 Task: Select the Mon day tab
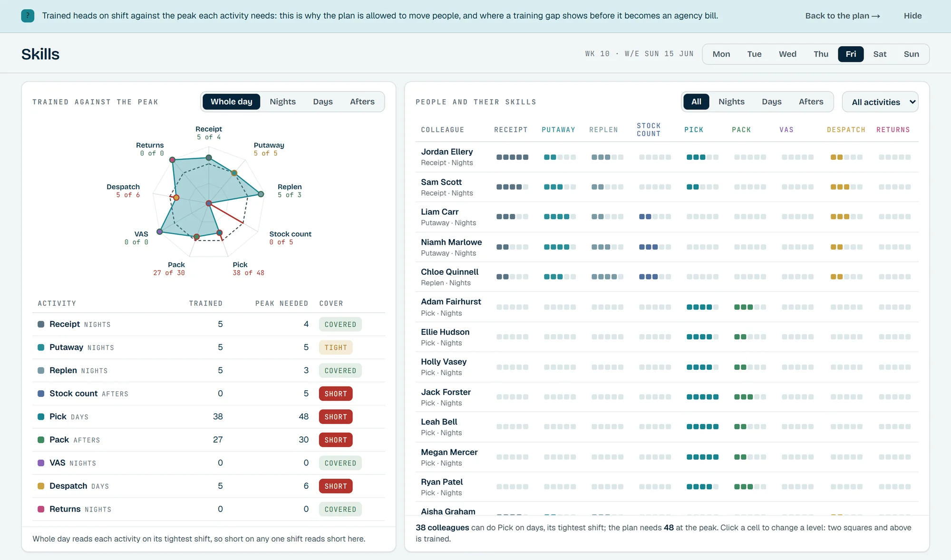coord(721,54)
